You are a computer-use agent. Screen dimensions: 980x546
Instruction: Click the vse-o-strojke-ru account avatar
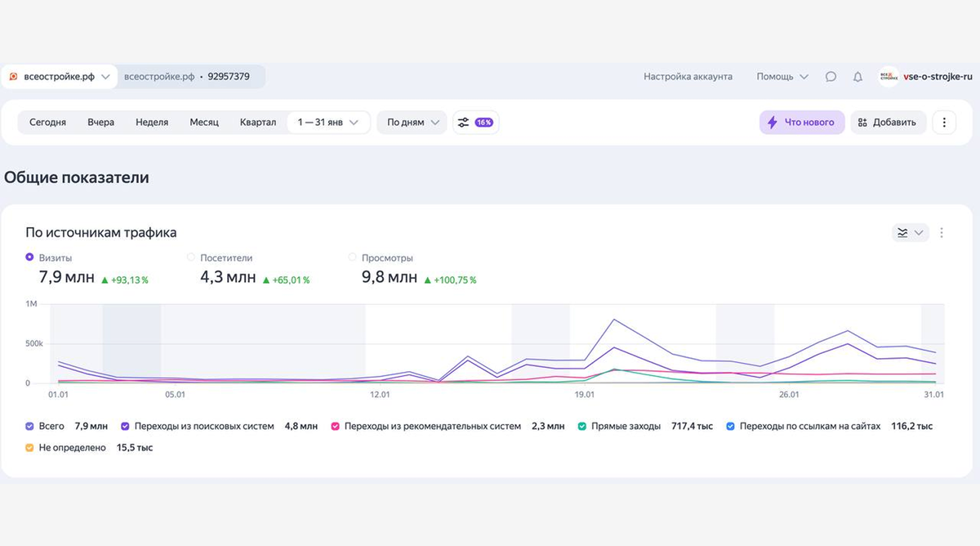(889, 77)
